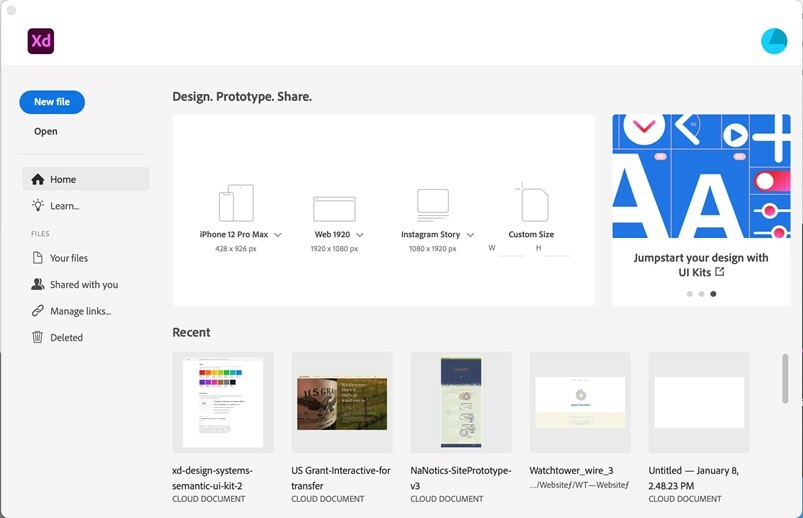Click the "US Grant-Interactive-for transfer" file name
803x518 pixels.
341,478
